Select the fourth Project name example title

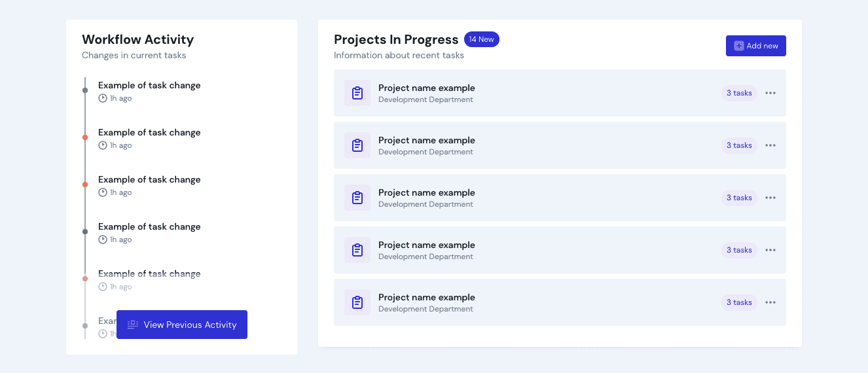426,245
